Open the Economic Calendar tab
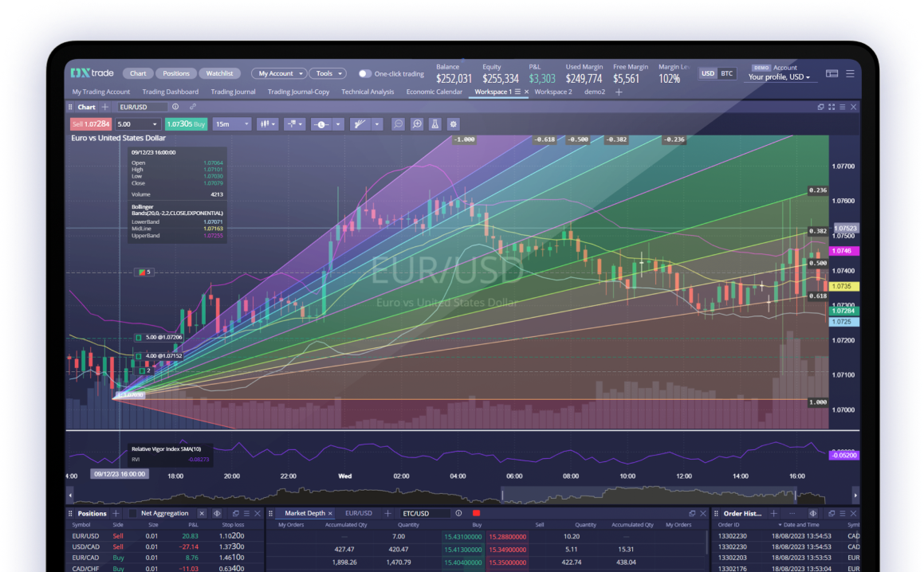Viewport: 924px width, 572px height. [434, 92]
